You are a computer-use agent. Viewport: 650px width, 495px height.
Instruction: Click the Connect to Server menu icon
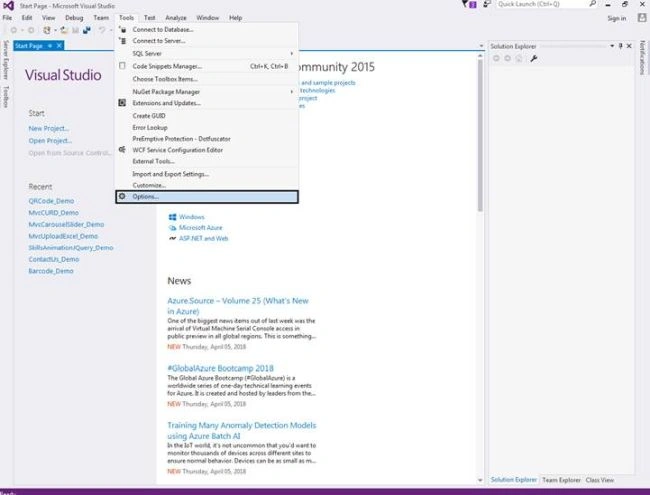point(122,41)
